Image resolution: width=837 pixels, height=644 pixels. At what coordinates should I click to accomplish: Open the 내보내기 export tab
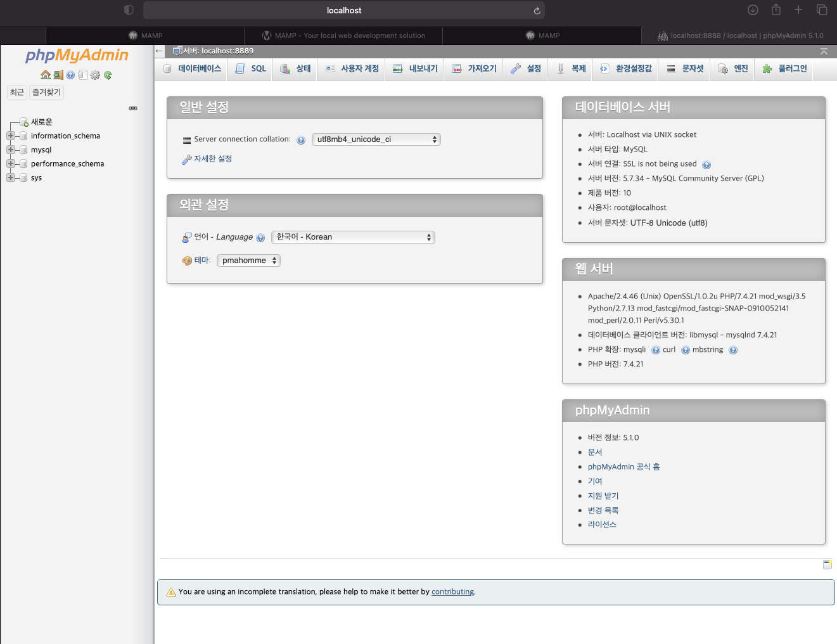tap(415, 68)
